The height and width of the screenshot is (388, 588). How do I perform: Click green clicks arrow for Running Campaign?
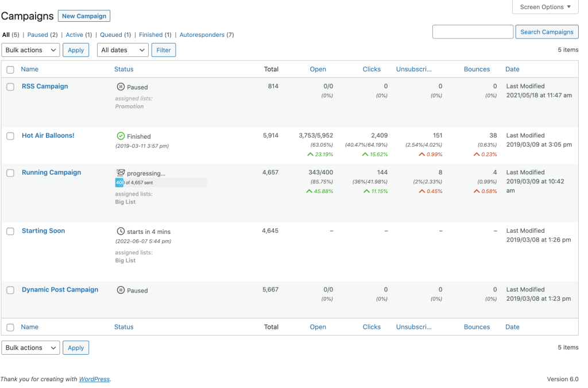pyautogui.click(x=366, y=191)
